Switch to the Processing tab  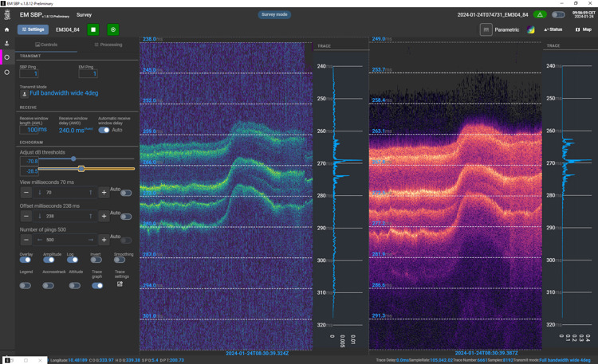(108, 45)
